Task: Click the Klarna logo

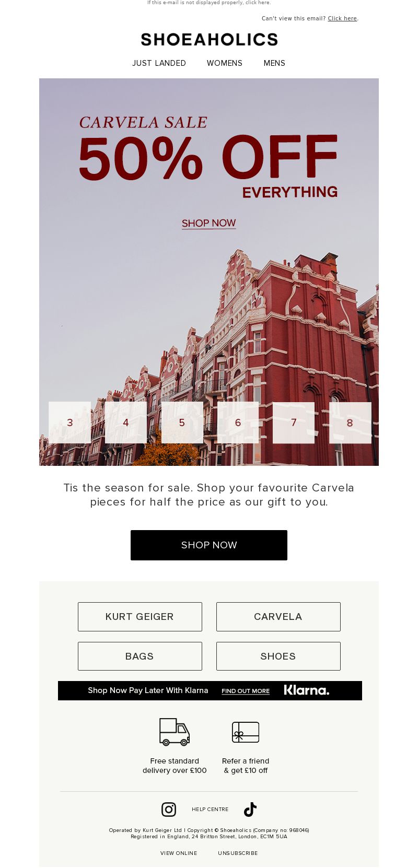Action: 307,690
